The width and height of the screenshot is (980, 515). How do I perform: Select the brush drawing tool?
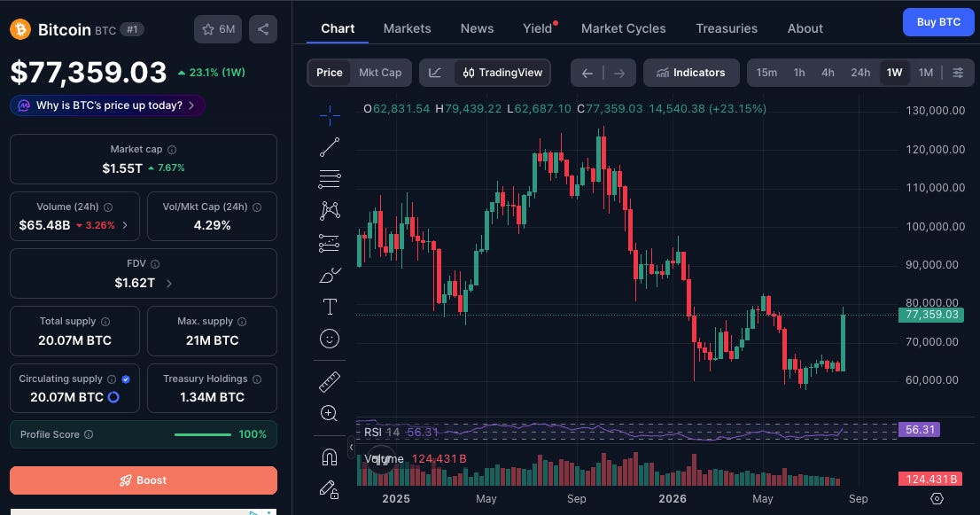pos(330,275)
